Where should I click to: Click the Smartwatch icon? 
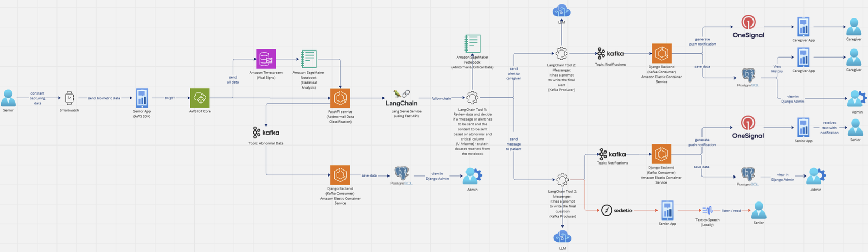69,98
